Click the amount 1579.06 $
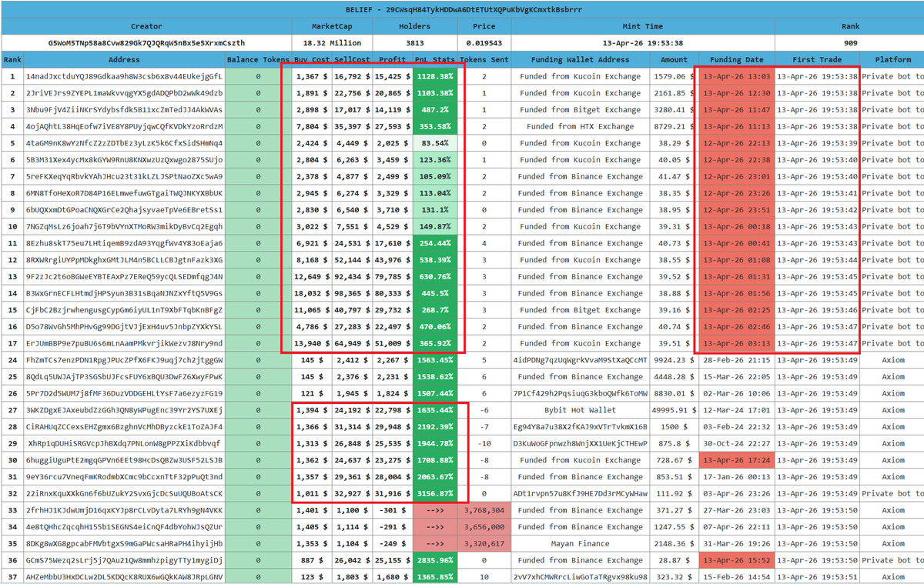This screenshot has width=924, height=584. (x=675, y=76)
